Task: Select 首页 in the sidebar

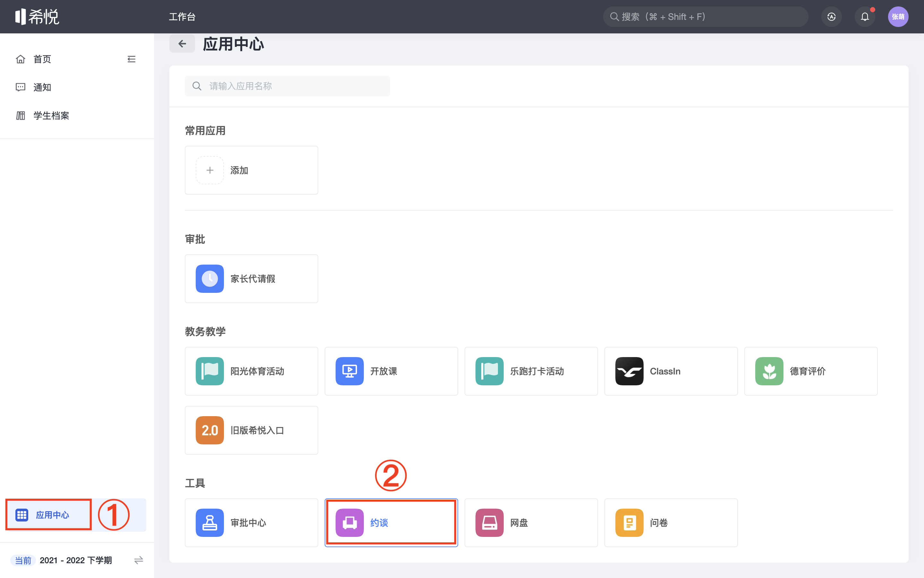Action: pos(42,59)
